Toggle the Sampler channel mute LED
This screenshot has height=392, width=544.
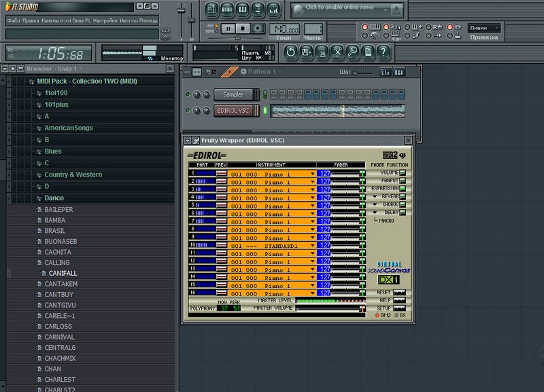186,94
